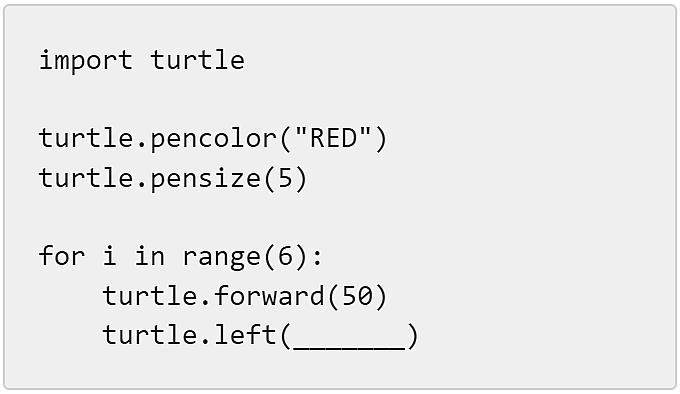Click "turtle" on the pensize line
680x394 pixels.
click(x=85, y=178)
